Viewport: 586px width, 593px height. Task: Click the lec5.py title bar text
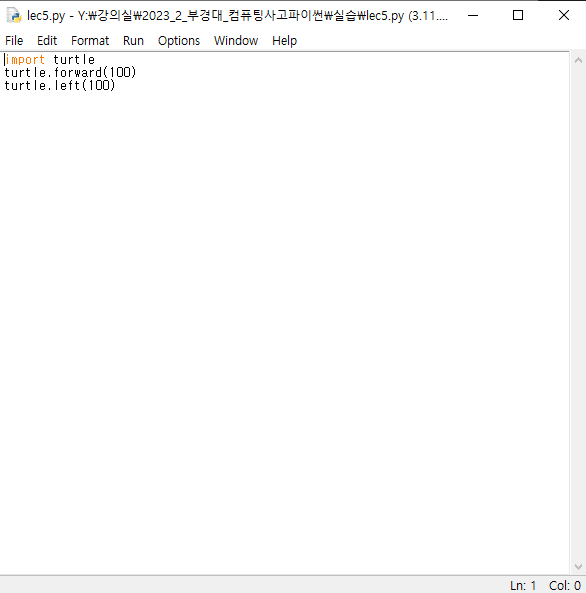(x=237, y=16)
